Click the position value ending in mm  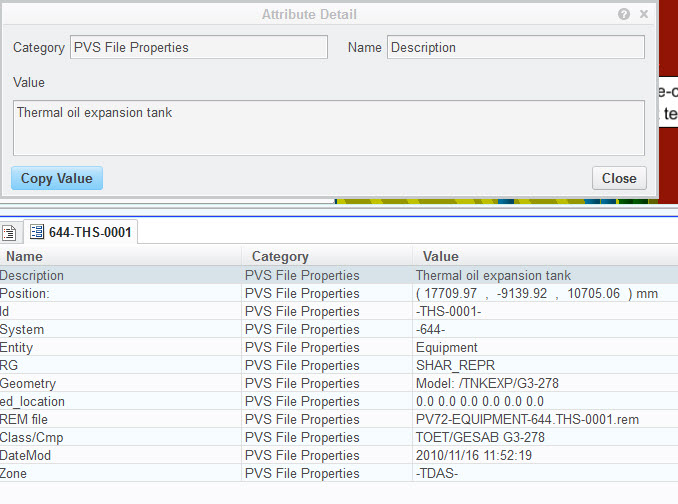537,293
